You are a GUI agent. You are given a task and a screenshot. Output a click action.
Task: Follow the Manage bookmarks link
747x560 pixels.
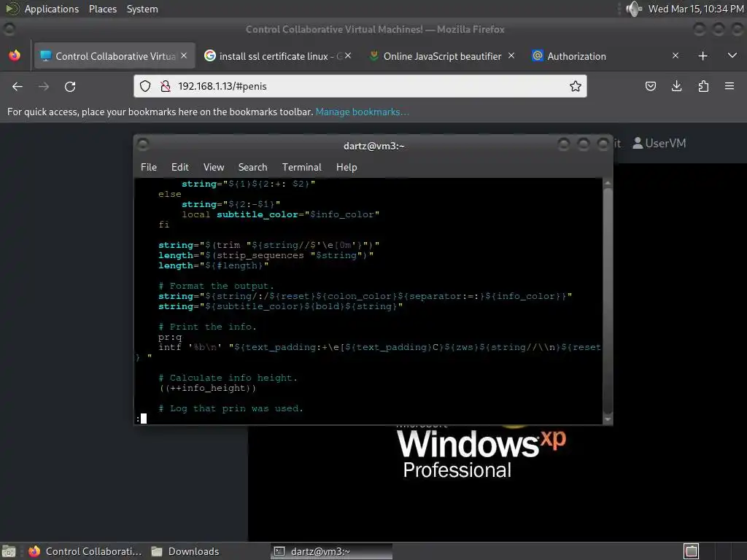coord(362,112)
